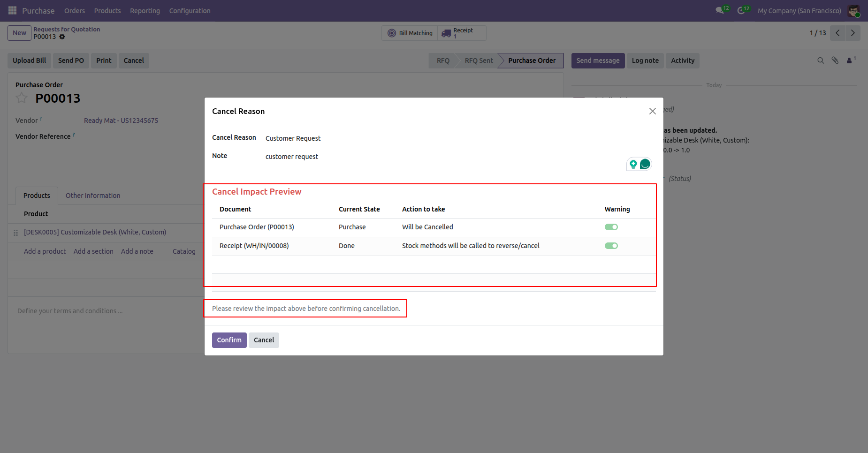Toggle the Warning switch for Receipt row

pyautogui.click(x=611, y=246)
